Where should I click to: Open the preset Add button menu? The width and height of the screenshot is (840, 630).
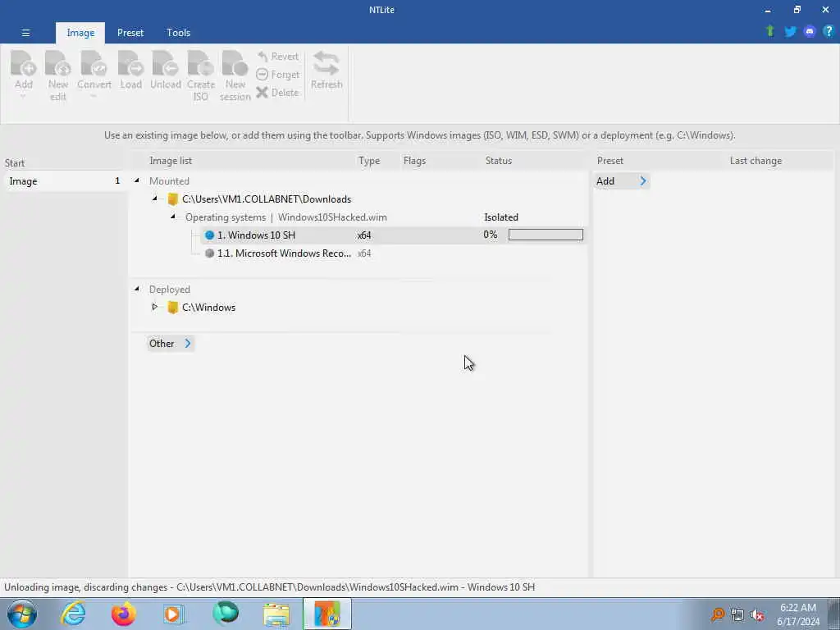[x=622, y=181]
